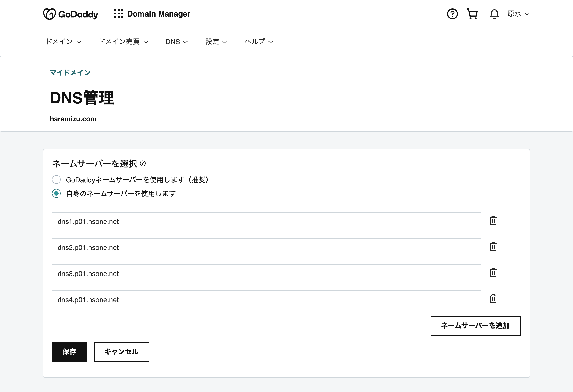Screen dimensions: 573x392
Task: Focus the dns4.p01.nsone.net input field
Action: point(266,300)
